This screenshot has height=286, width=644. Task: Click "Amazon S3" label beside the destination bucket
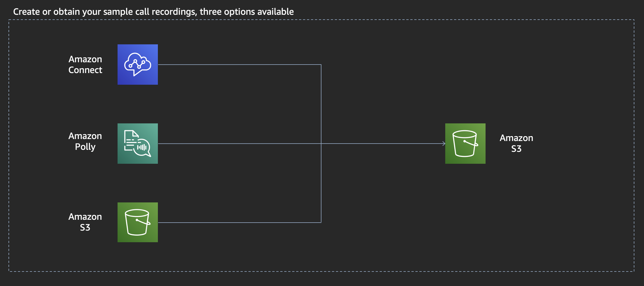[x=516, y=143]
